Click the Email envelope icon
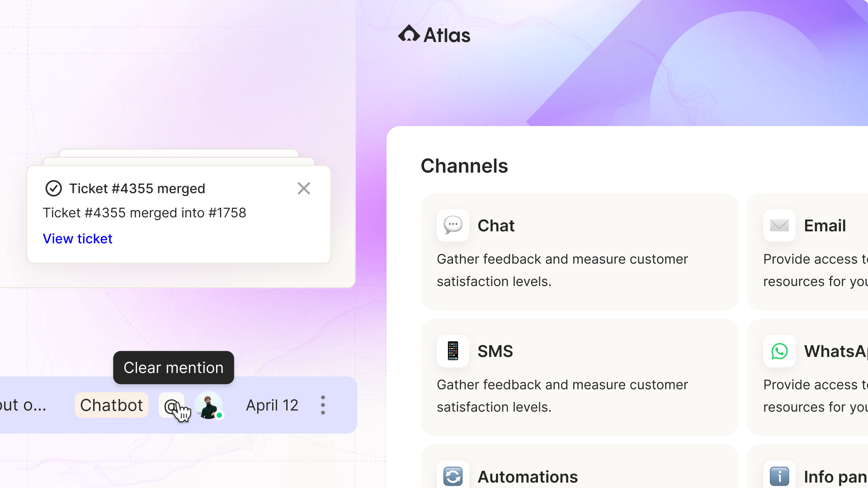868x488 pixels. pyautogui.click(x=779, y=225)
